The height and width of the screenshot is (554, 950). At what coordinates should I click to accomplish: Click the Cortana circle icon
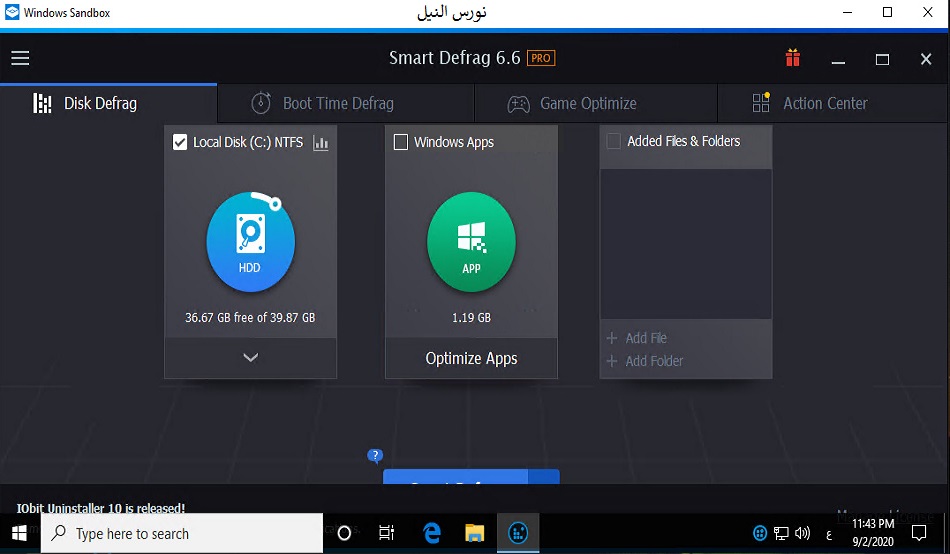click(x=344, y=533)
